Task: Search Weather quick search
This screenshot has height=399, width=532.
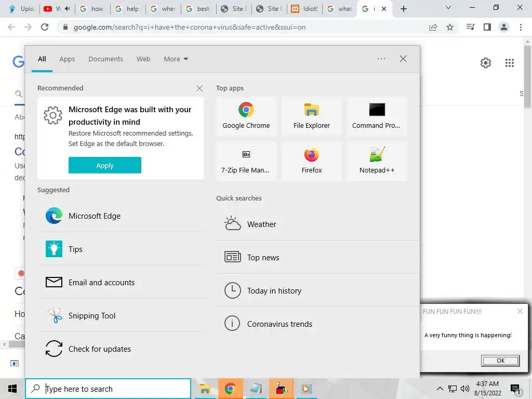Action: coord(317,224)
